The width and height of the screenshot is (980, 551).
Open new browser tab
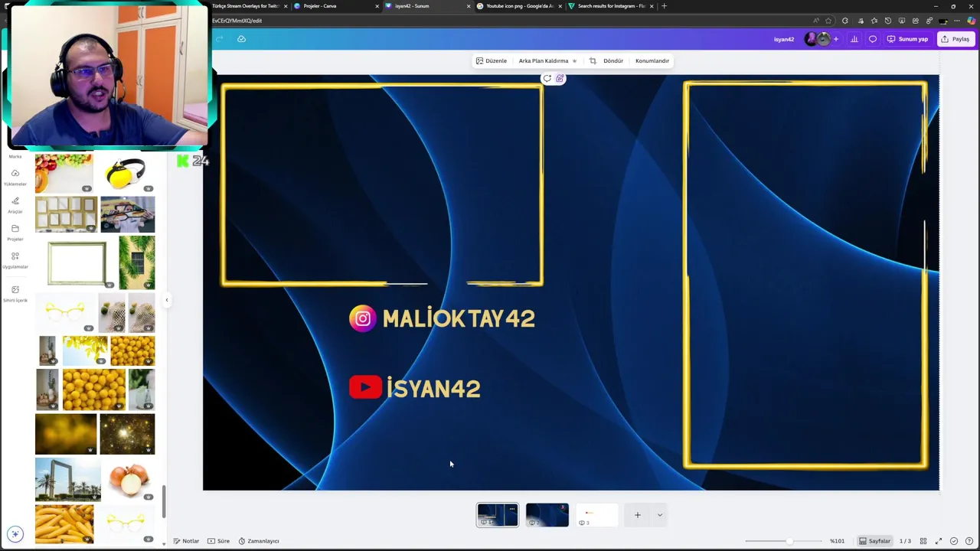click(x=664, y=6)
